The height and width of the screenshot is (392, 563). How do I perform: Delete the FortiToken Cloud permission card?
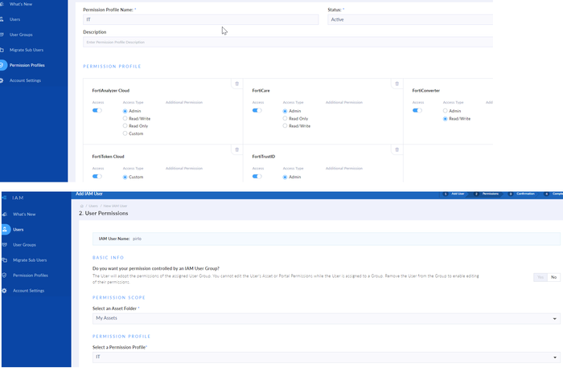(237, 149)
